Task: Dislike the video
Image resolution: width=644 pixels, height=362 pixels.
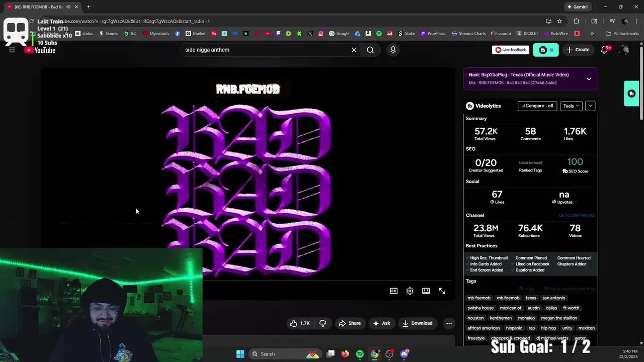Action: (x=323, y=323)
